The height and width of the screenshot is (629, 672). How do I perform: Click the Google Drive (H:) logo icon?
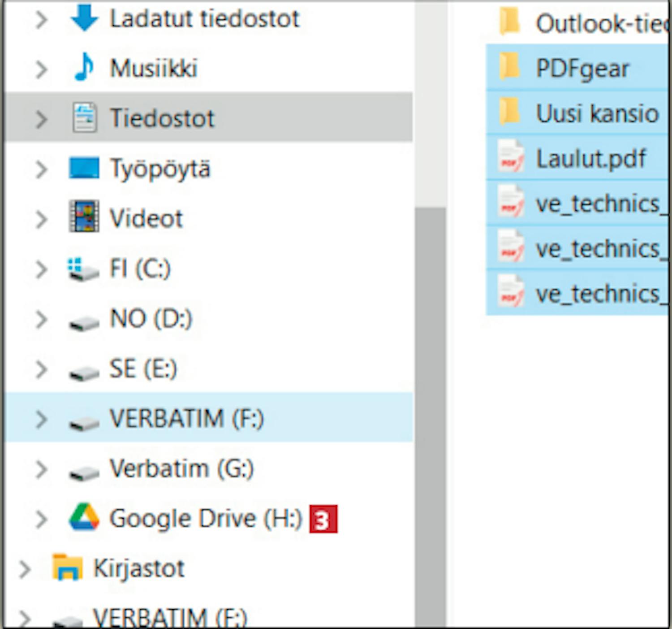[84, 518]
